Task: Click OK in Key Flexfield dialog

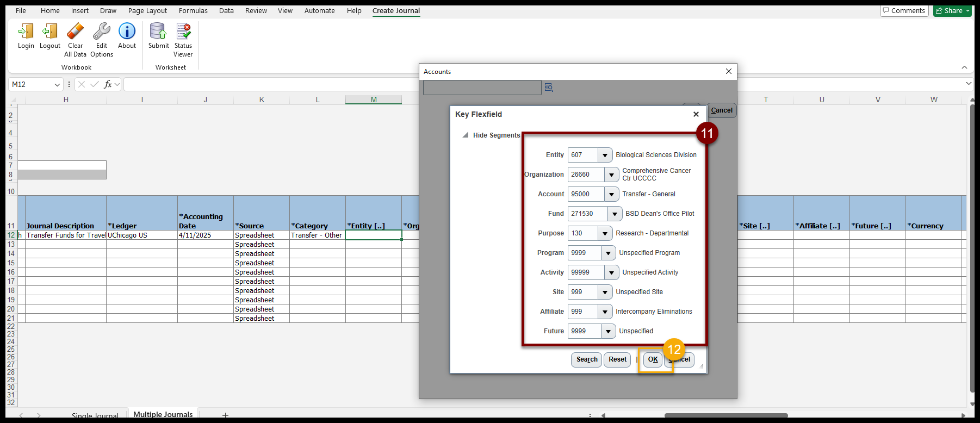Action: point(653,359)
